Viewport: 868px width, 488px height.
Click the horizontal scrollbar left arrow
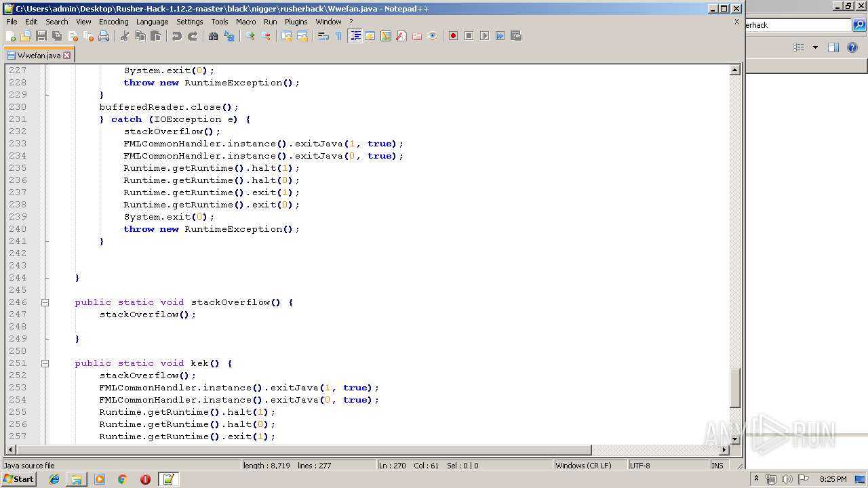point(10,450)
